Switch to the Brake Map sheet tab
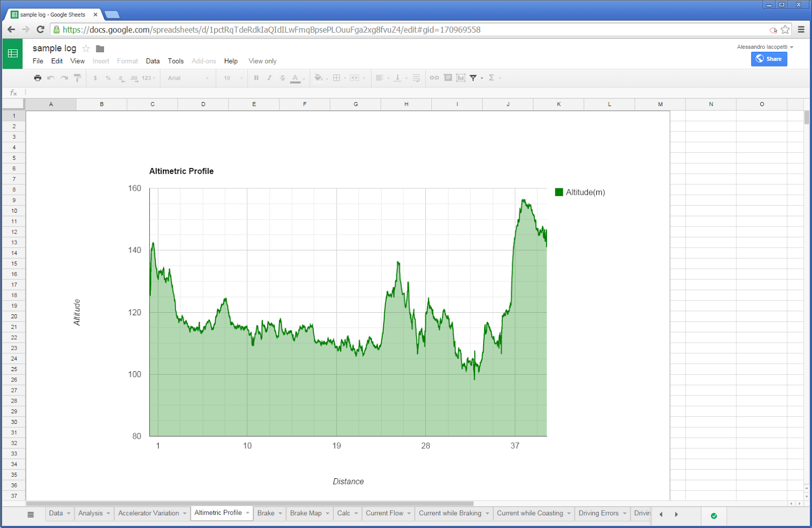Image resolution: width=812 pixels, height=528 pixels. pyautogui.click(x=306, y=513)
